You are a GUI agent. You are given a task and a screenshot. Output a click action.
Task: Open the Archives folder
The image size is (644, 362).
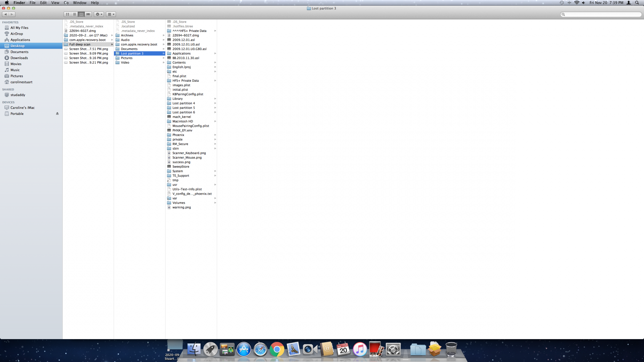coord(127,35)
